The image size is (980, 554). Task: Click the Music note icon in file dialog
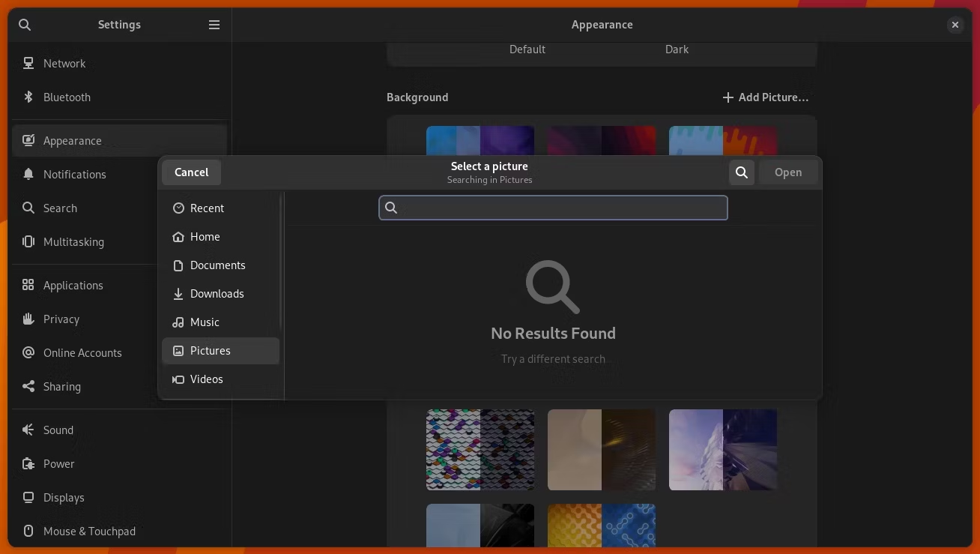click(178, 322)
